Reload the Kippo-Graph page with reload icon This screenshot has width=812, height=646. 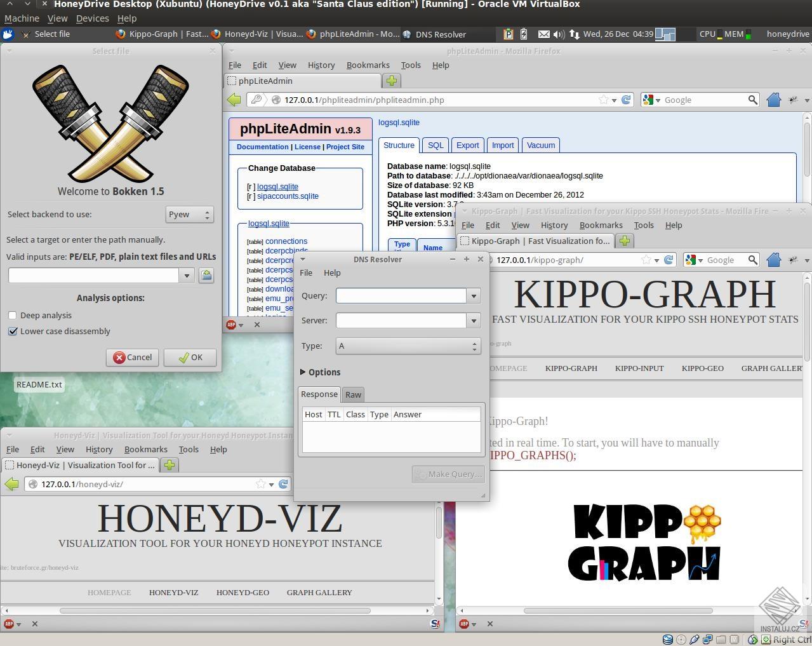[668, 260]
